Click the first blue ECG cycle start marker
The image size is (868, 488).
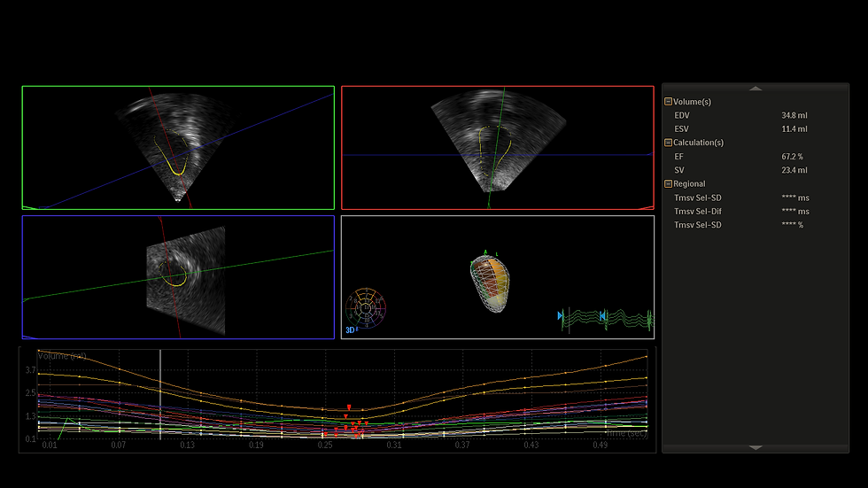[x=560, y=316]
